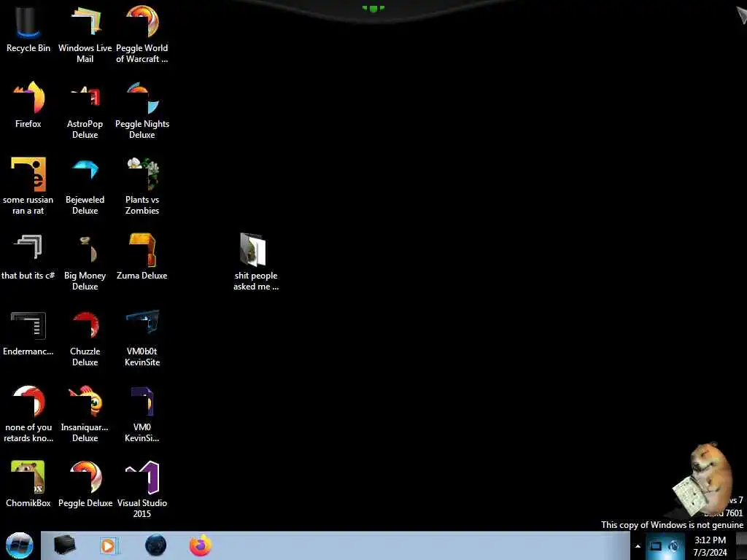
Task: Select the Endermanc... desktop icon
Action: pyautogui.click(x=28, y=333)
